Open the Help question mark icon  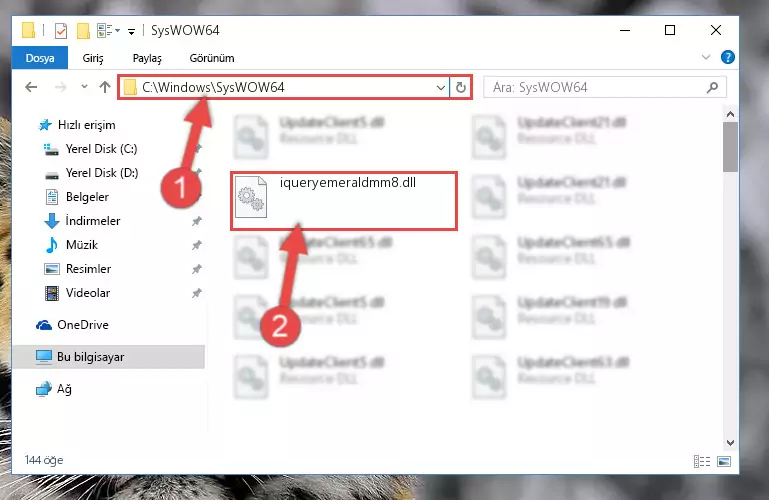727,57
